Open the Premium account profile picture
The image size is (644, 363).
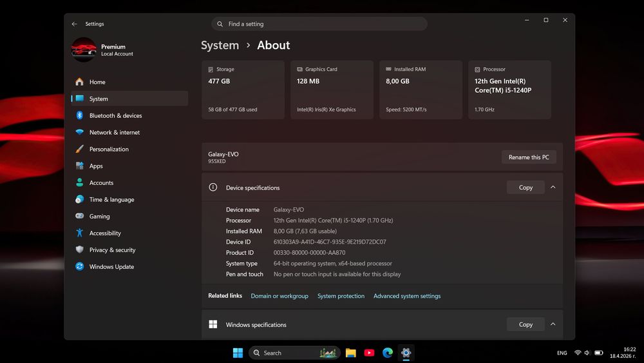[x=84, y=50]
